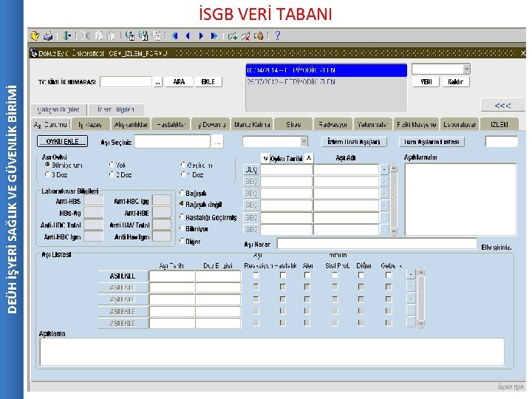Screen dimensions: 532x399
Task: Go to the first record arrow icon
Action: [x=175, y=35]
